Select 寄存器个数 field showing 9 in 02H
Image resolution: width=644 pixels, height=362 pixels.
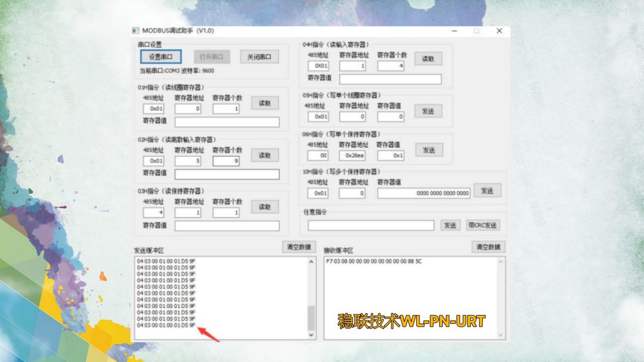coord(226,161)
